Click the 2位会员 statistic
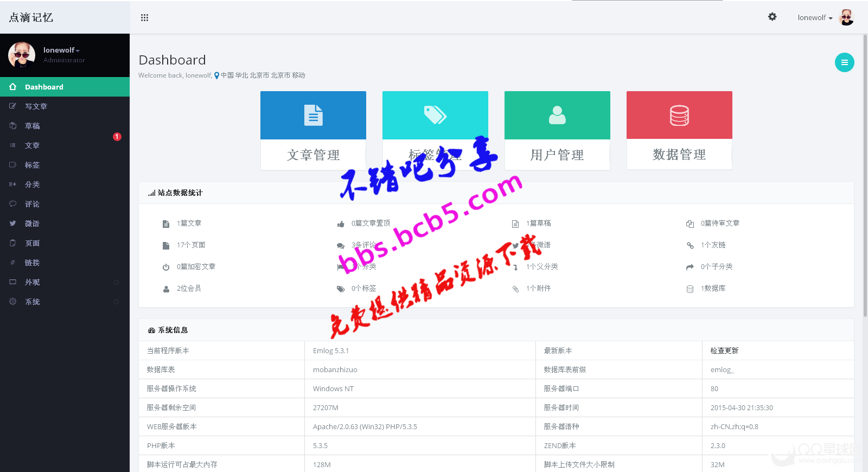The height and width of the screenshot is (472, 868). [x=189, y=288]
